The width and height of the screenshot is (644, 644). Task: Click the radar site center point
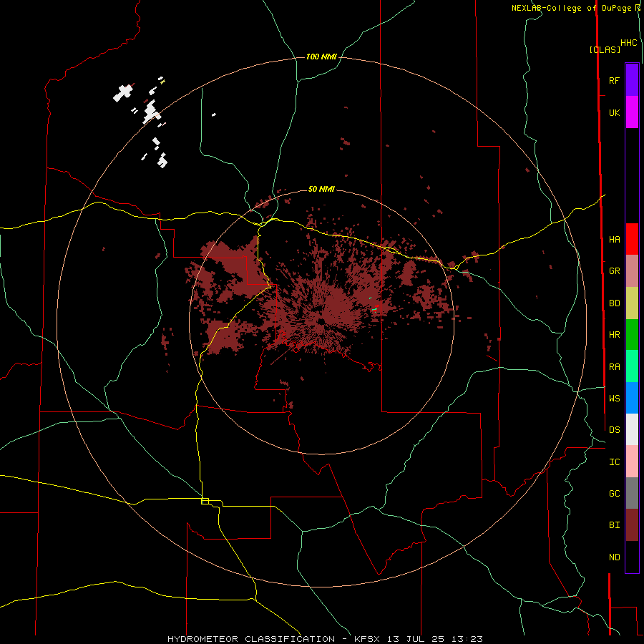321,321
